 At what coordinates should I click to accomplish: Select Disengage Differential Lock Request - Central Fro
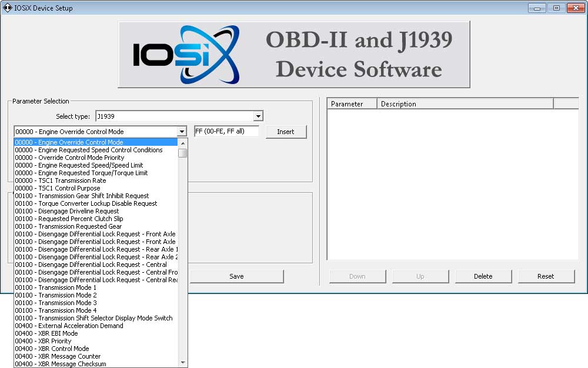click(96, 272)
